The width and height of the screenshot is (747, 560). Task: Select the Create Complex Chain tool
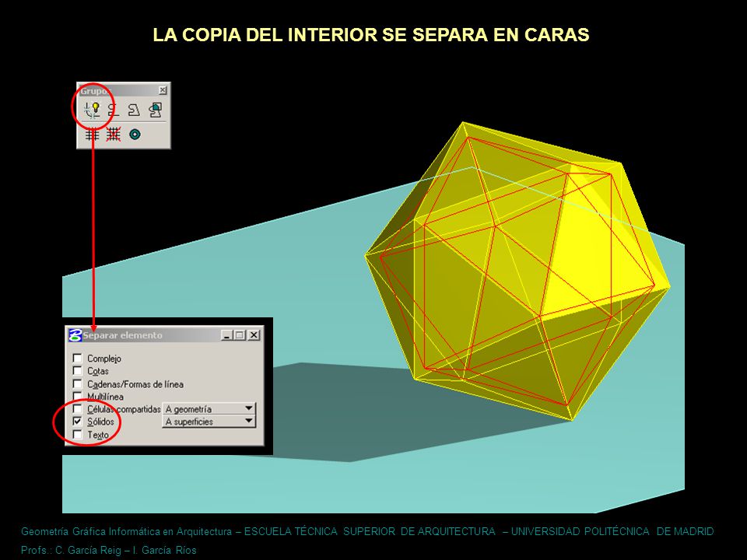(113, 110)
